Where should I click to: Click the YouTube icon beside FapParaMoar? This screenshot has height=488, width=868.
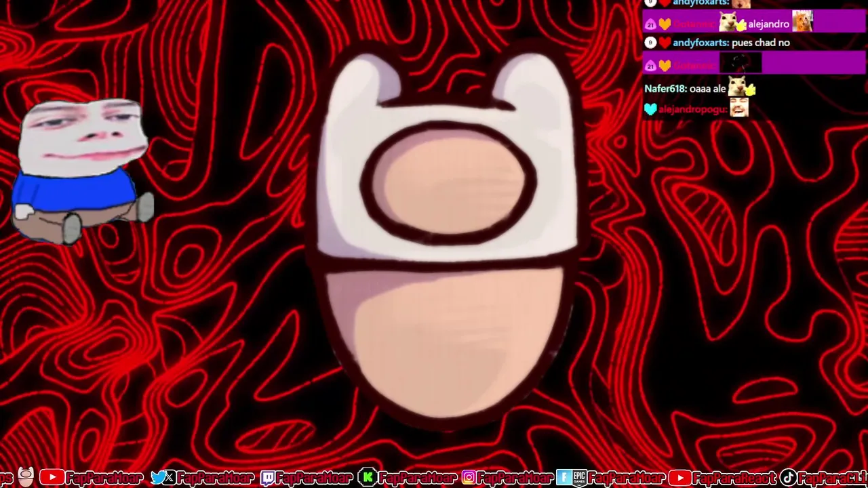coord(52,478)
